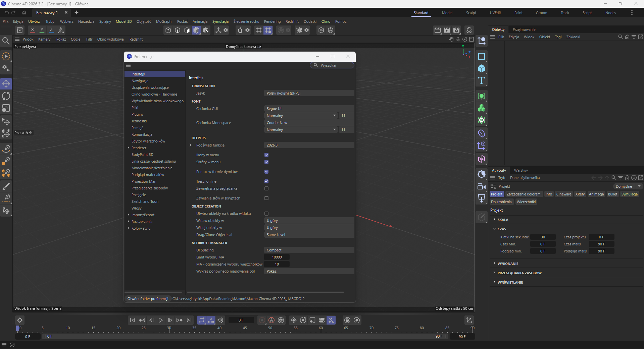This screenshot has height=349, width=644.
Task: Jump to the end of the timeline
Action: pos(189,320)
